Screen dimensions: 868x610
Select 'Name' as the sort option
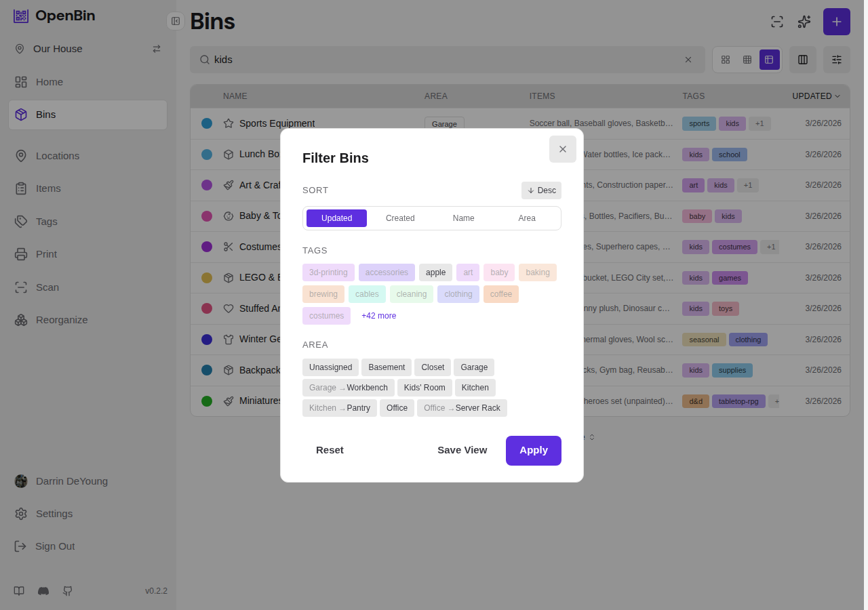tap(463, 218)
